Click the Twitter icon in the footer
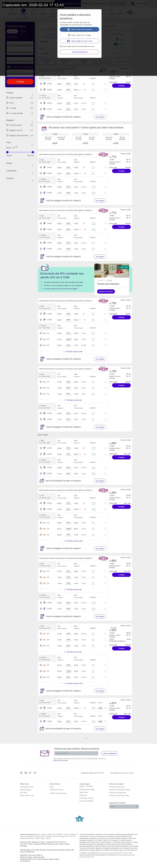The width and height of the screenshot is (157, 868). tap(30, 773)
